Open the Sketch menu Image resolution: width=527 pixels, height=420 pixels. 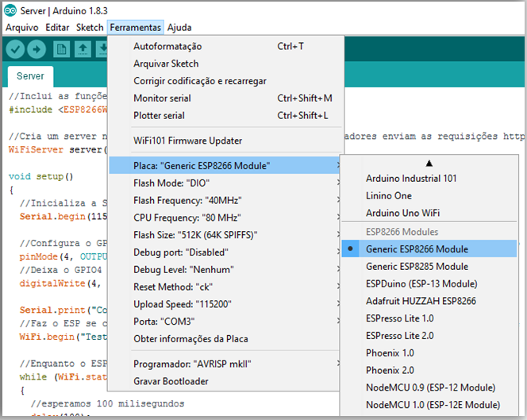pyautogui.click(x=90, y=28)
